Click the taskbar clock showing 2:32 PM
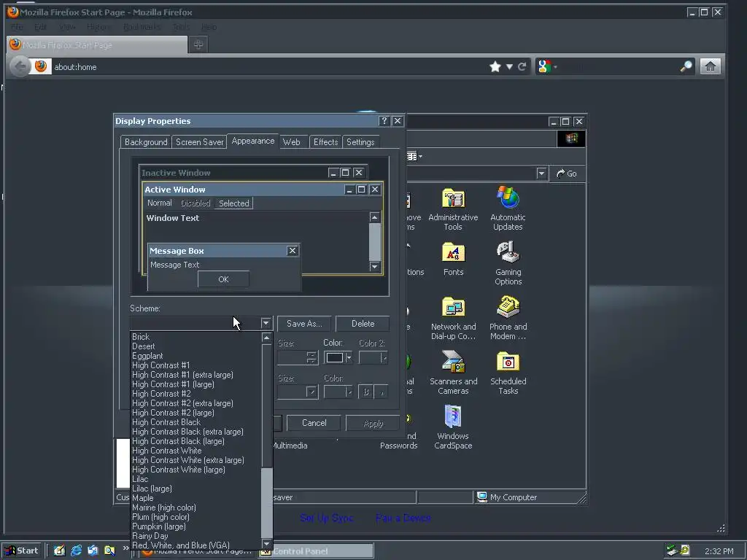Image resolution: width=747 pixels, height=560 pixels. 719,551
